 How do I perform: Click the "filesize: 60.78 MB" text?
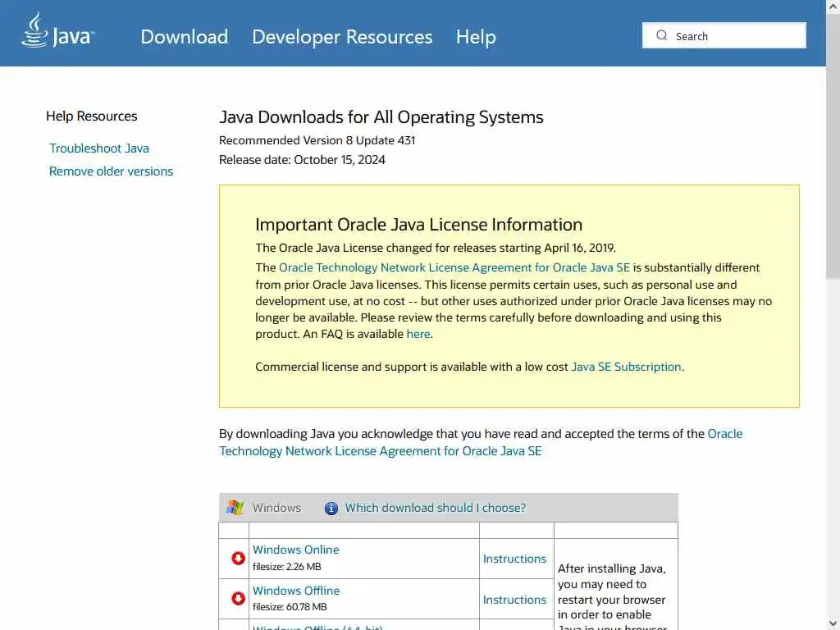[290, 607]
